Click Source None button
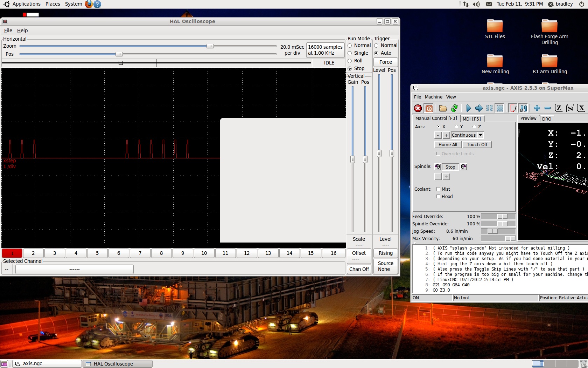The image size is (588, 368). tap(386, 266)
